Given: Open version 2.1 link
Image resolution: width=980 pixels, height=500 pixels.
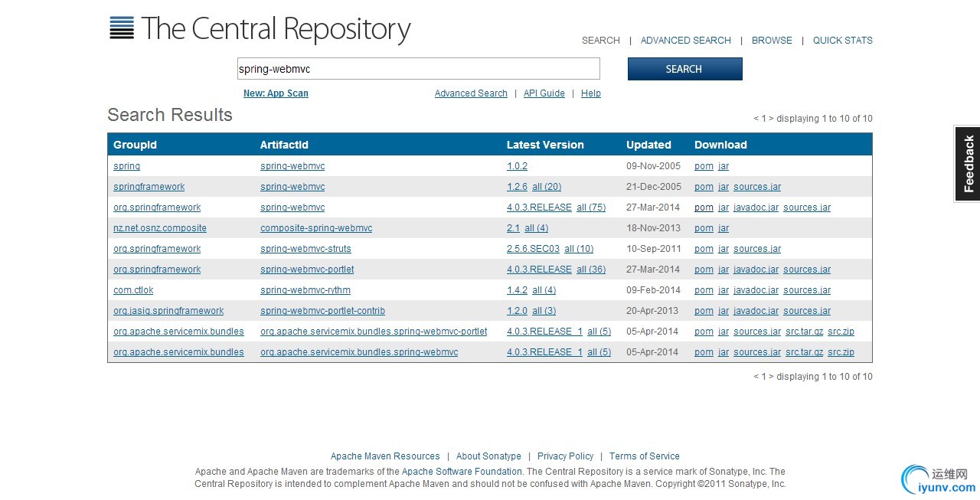Looking at the screenshot, I should click(x=513, y=228).
